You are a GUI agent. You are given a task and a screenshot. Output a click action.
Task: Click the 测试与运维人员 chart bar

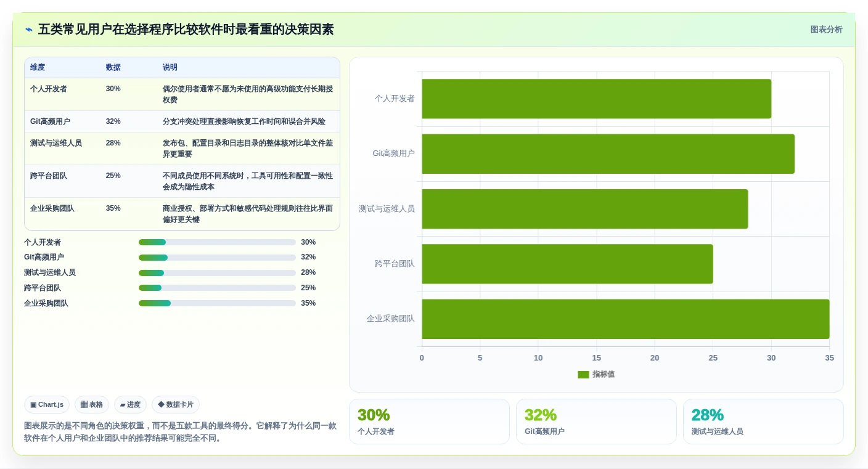(x=584, y=209)
